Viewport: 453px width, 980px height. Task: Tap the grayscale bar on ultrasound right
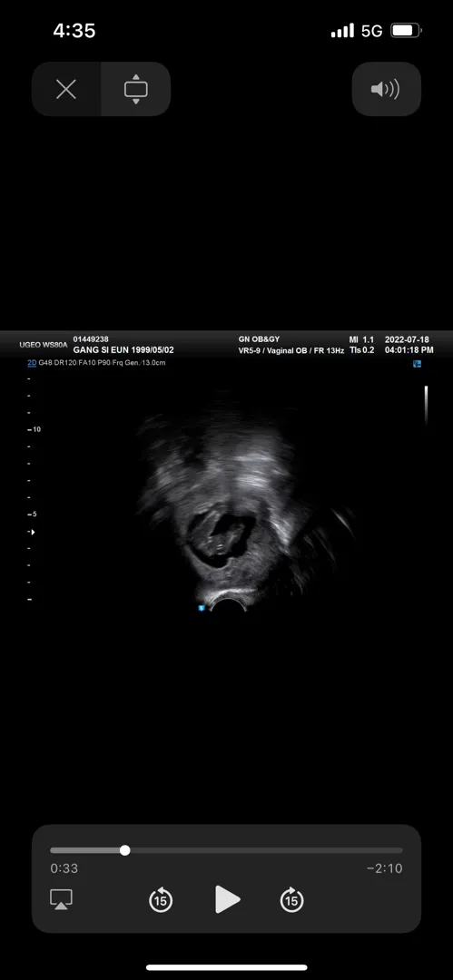pyautogui.click(x=426, y=406)
